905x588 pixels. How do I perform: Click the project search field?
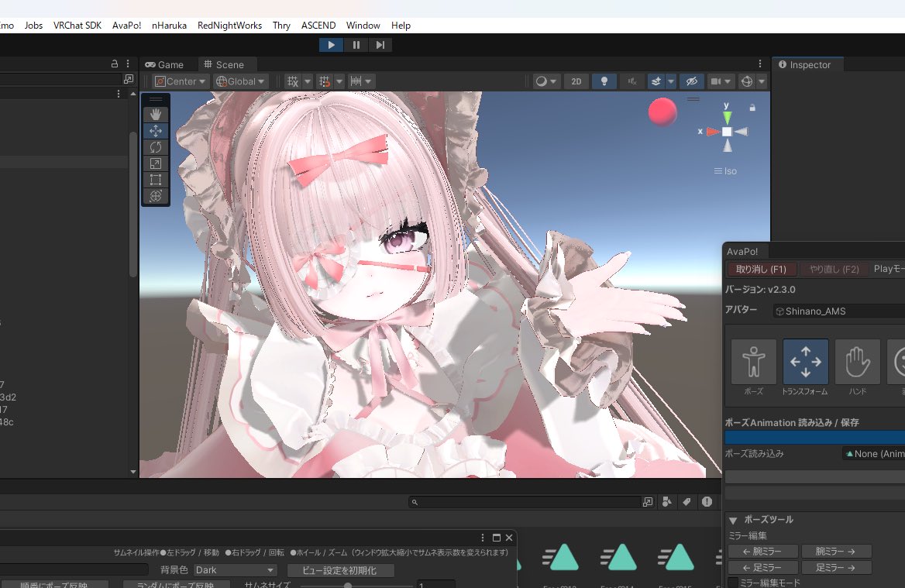pos(525,502)
